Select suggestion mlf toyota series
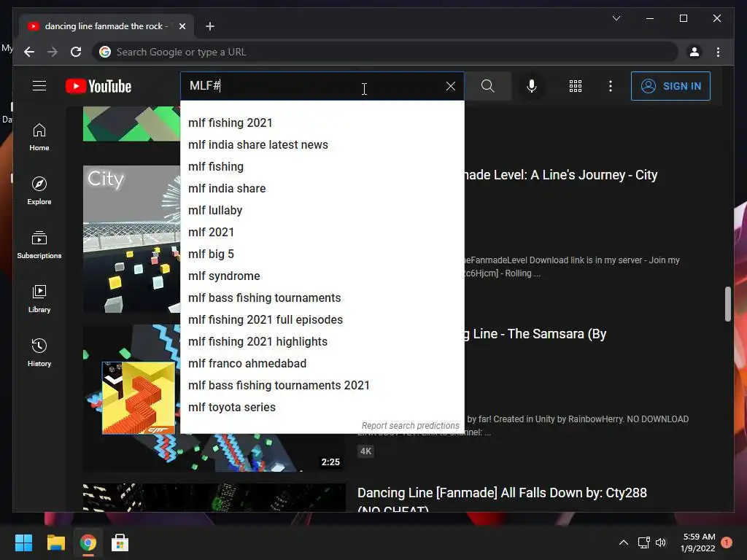Viewport: 747px width, 560px height. pos(322,408)
